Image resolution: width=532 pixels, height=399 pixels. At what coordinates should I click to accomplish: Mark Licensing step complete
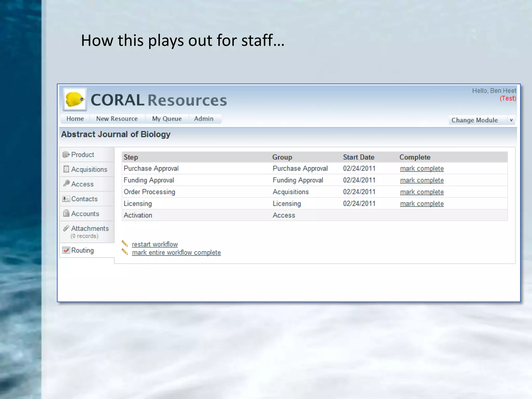tap(422, 204)
